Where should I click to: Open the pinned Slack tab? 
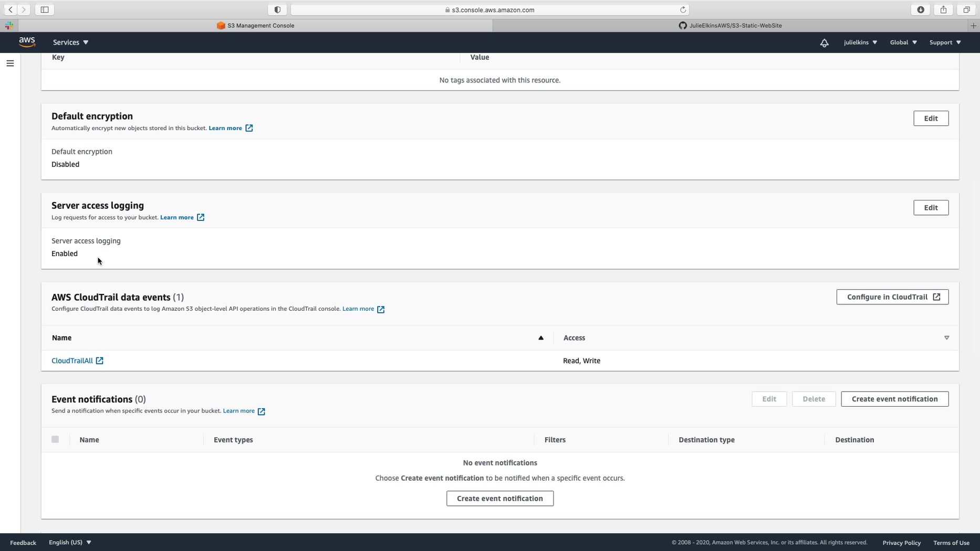[x=9, y=25]
